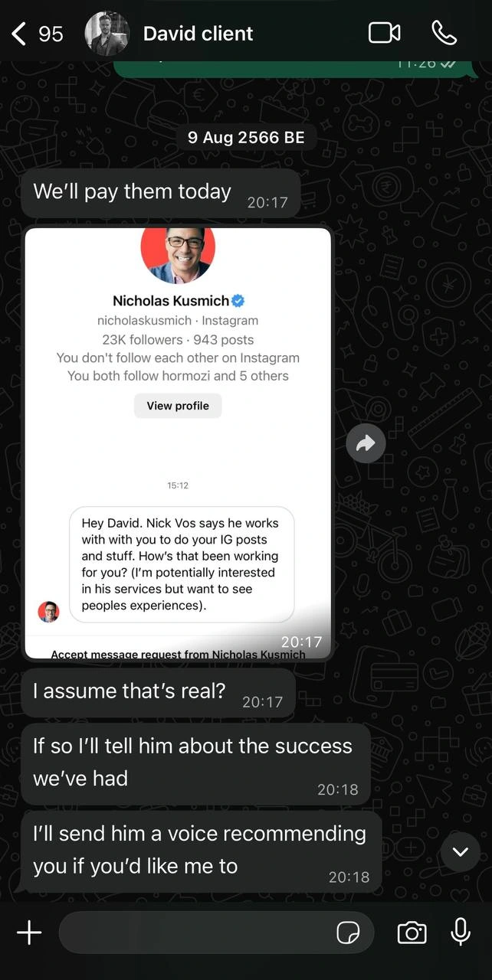Open the Nicholas Kusmich screenshot image
The image size is (492, 980).
click(x=178, y=443)
